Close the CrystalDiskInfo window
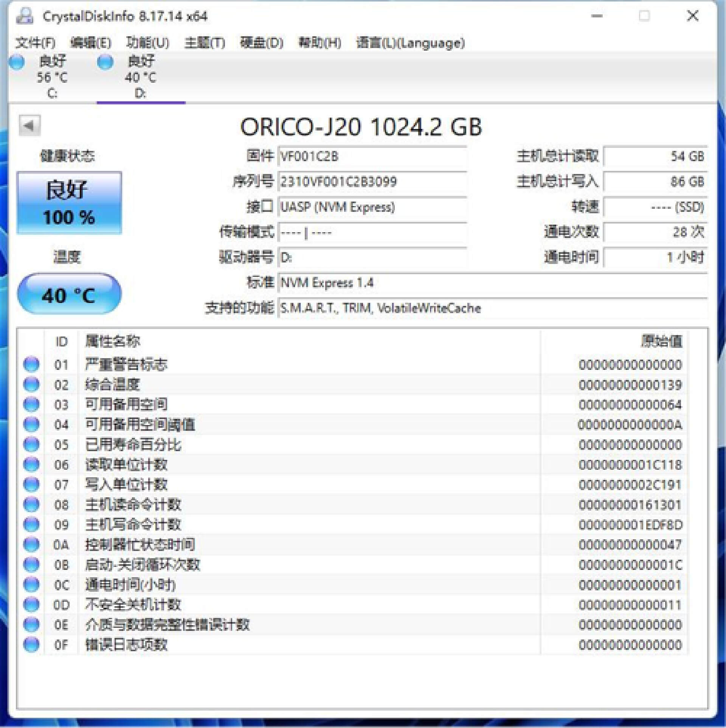The height and width of the screenshot is (728, 726). [x=693, y=16]
